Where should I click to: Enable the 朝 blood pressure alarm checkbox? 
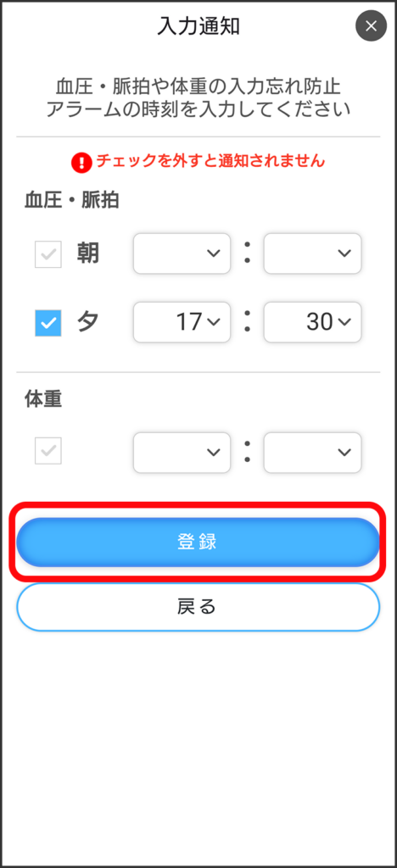48,254
